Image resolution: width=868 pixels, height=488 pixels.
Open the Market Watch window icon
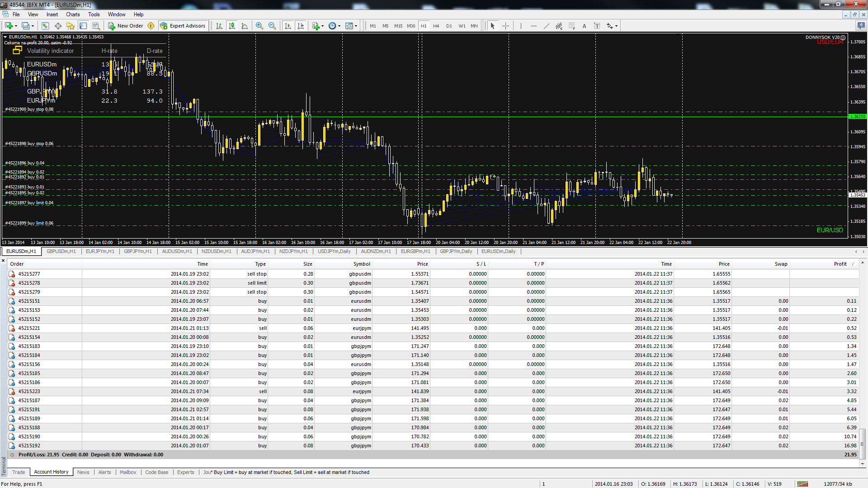pos(45,26)
